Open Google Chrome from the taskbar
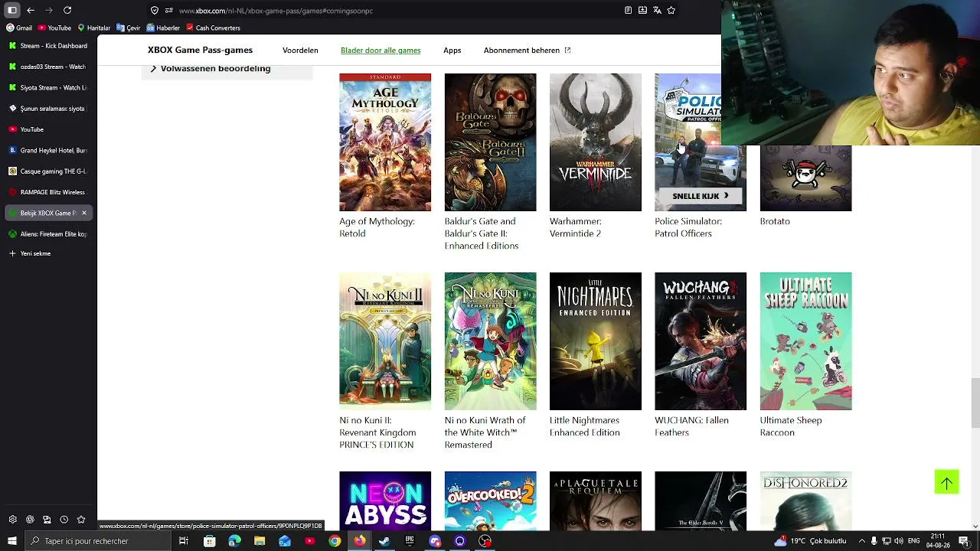 pyautogui.click(x=335, y=541)
